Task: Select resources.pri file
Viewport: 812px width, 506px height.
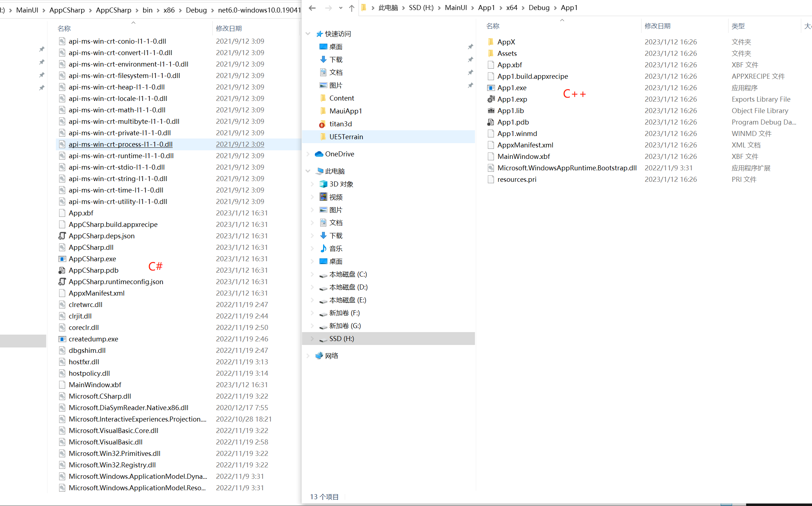Action: tap(517, 179)
